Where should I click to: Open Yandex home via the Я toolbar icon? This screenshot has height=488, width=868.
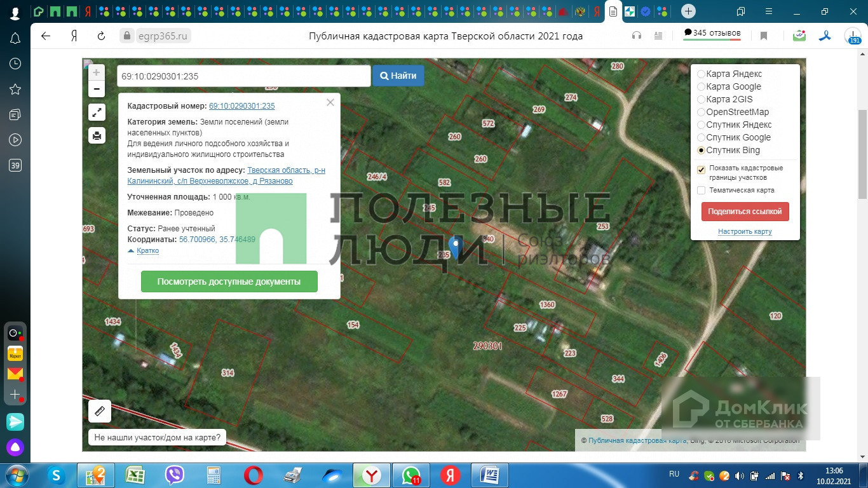[x=74, y=36]
